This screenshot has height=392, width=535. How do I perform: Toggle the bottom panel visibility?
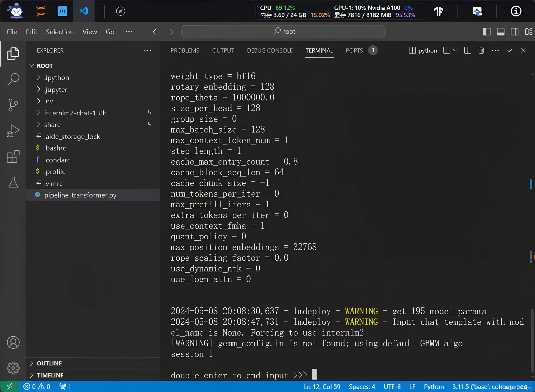pyautogui.click(x=501, y=31)
